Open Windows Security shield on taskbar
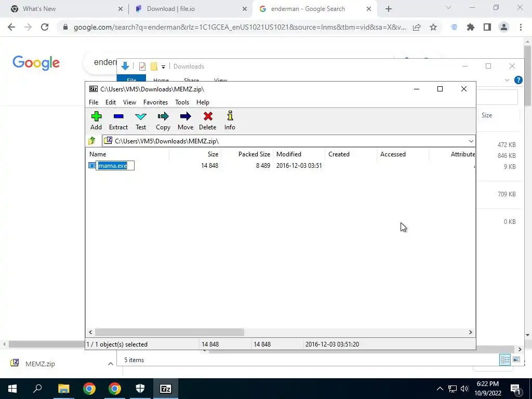This screenshot has width=532, height=399. pos(140,389)
